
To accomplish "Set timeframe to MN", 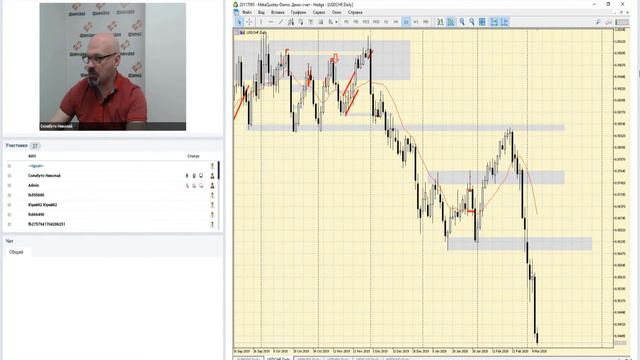I will click(x=426, y=22).
